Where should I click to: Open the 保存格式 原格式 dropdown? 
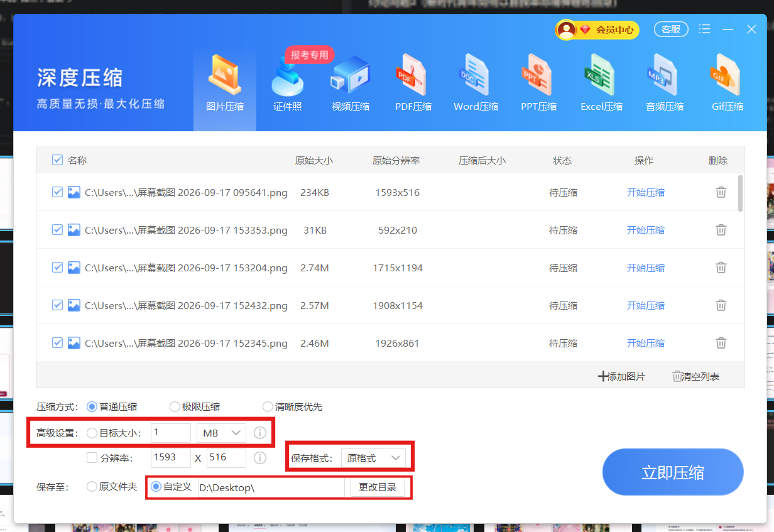373,458
